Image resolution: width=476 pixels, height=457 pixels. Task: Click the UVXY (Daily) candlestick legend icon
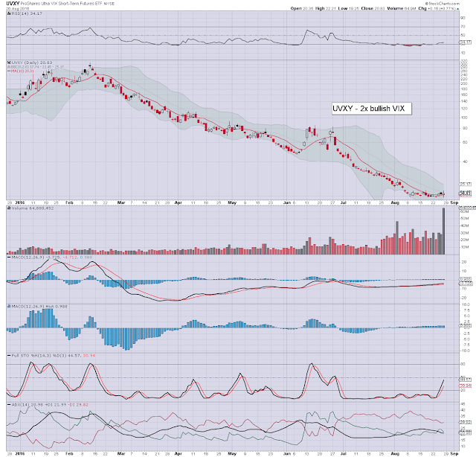(x=9, y=63)
